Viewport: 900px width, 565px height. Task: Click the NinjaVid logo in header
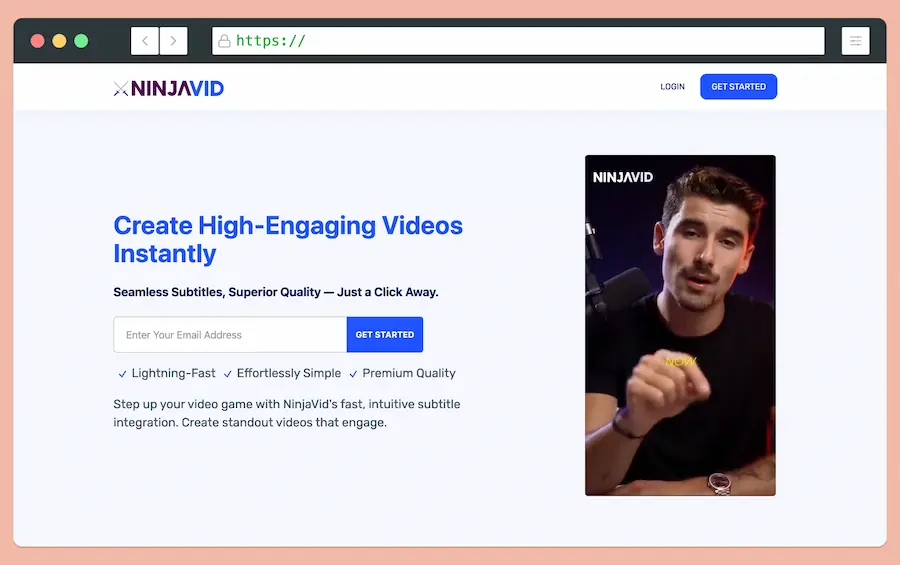click(169, 88)
